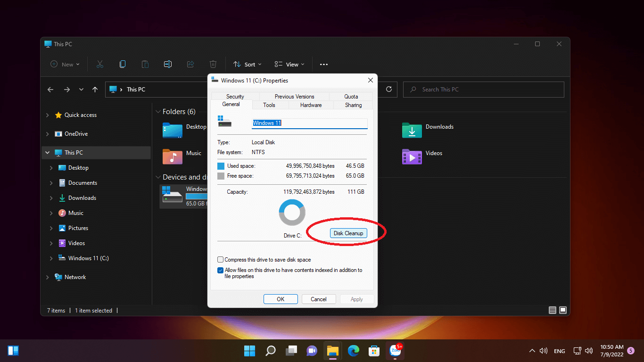Click OK in Properties dialog
Image resolution: width=644 pixels, height=362 pixels.
point(281,299)
